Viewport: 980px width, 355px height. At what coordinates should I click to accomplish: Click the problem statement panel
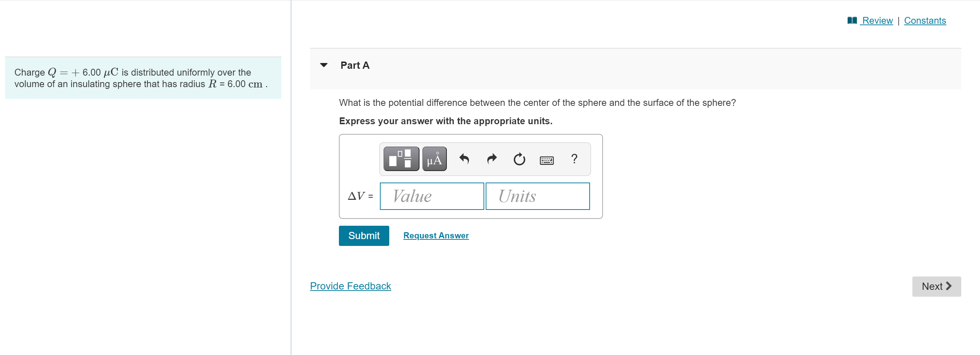coord(143,78)
